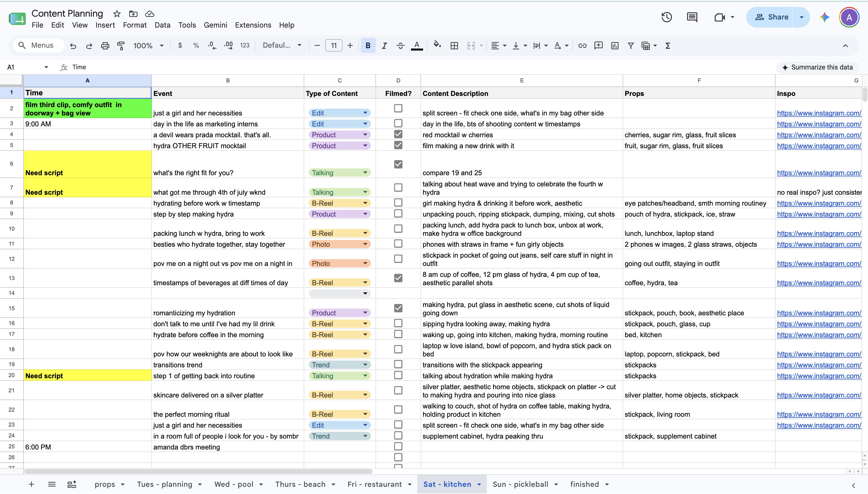This screenshot has height=494, width=868.
Task: Toggle Bold formatting
Action: (368, 45)
